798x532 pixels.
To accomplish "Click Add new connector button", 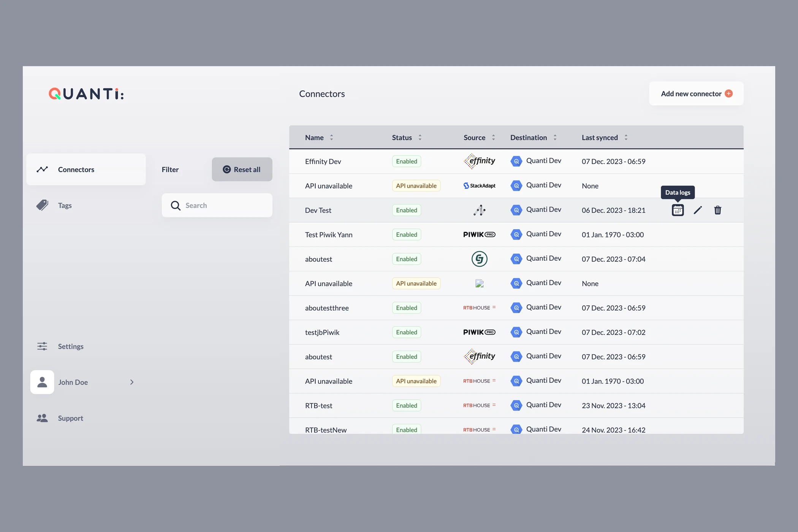I will pos(696,93).
